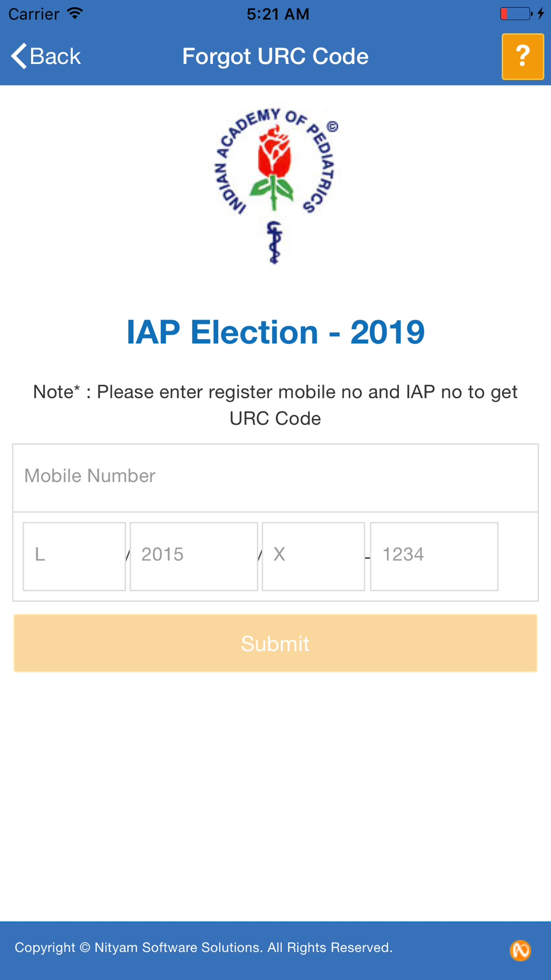Select the '2015' year field
Image resolution: width=551 pixels, height=980 pixels.
[194, 556]
